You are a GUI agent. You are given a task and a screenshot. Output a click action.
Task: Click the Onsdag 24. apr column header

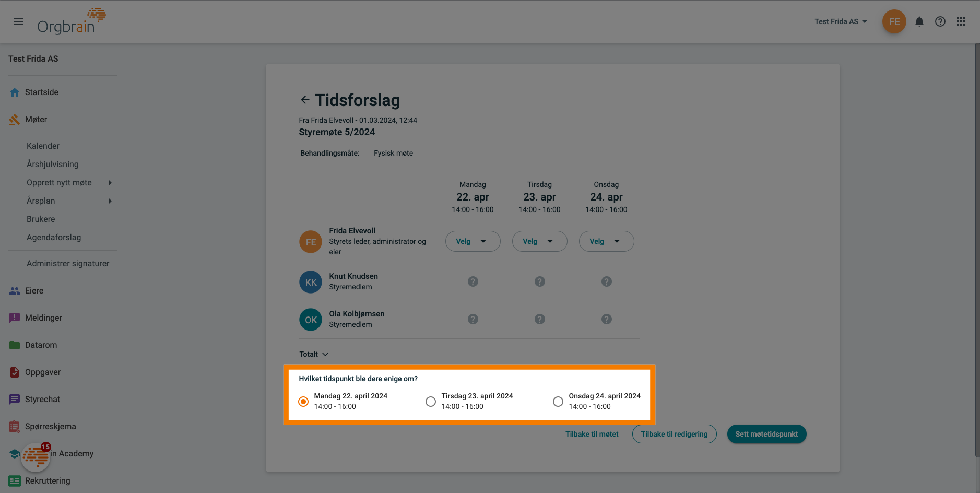607,197
